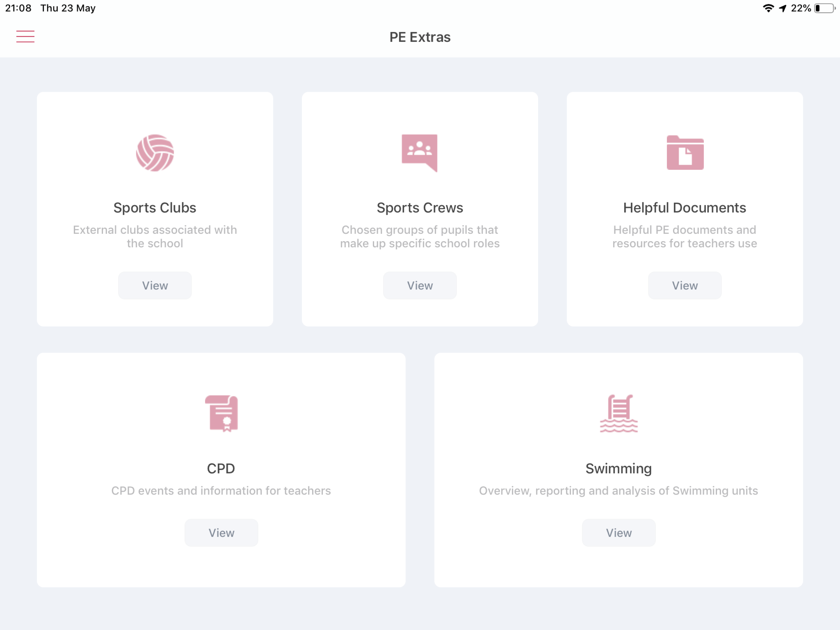View the Swimming section
Image resolution: width=840 pixels, height=630 pixels.
[x=619, y=533]
